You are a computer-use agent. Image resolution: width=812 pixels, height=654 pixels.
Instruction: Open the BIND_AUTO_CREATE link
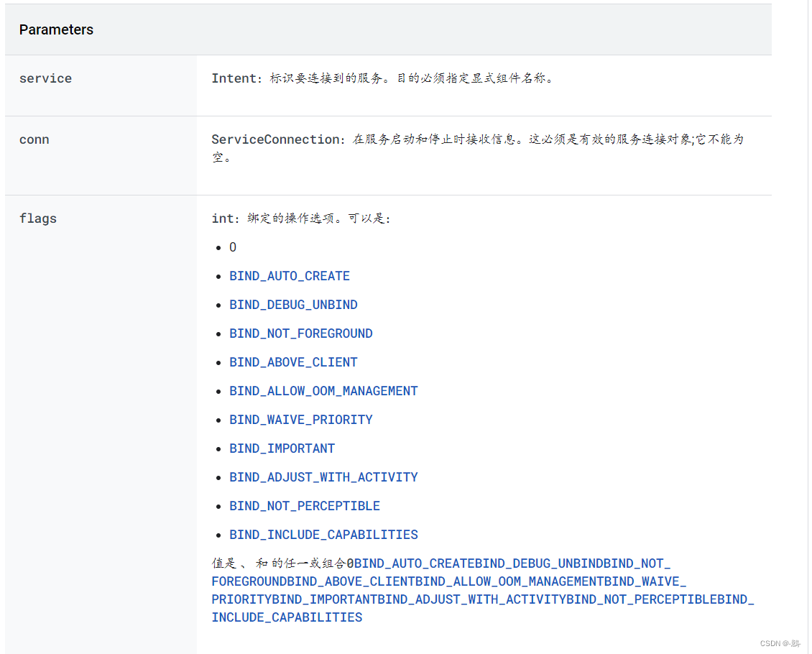tap(290, 276)
